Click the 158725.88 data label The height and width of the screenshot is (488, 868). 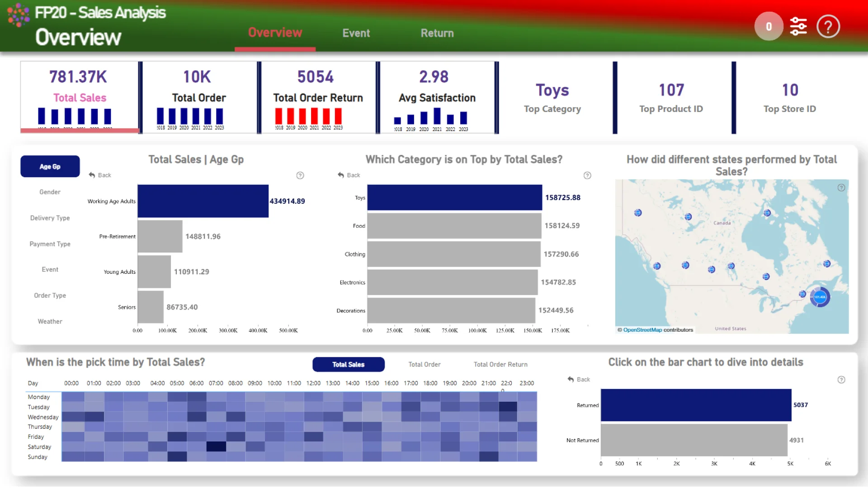point(563,197)
